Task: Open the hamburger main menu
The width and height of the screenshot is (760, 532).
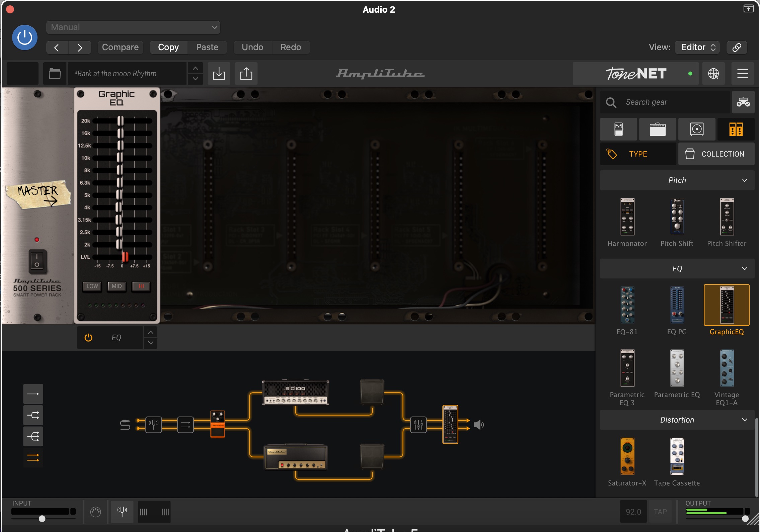Action: point(743,74)
